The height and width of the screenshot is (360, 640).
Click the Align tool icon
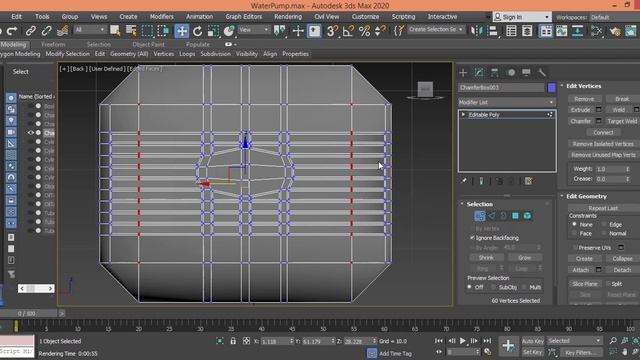493,31
